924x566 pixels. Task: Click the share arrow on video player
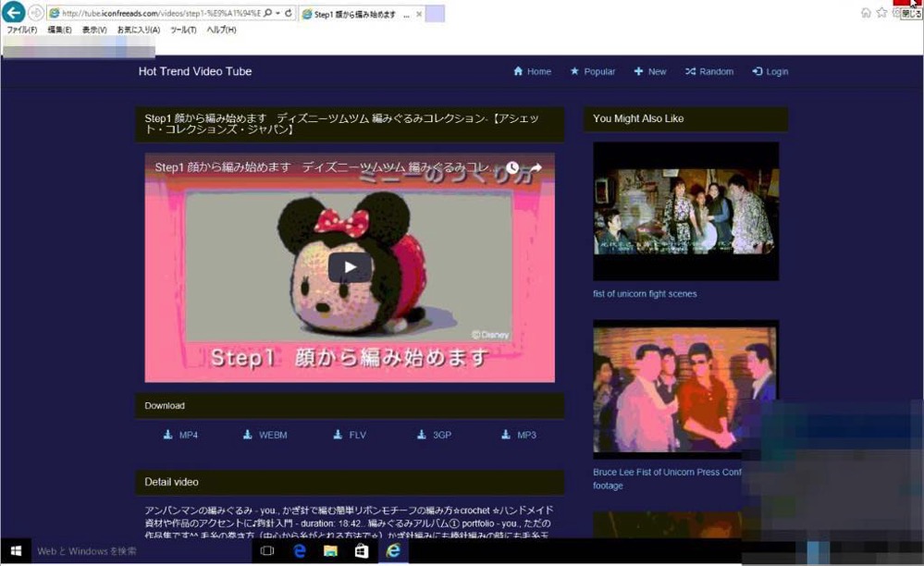click(x=535, y=169)
